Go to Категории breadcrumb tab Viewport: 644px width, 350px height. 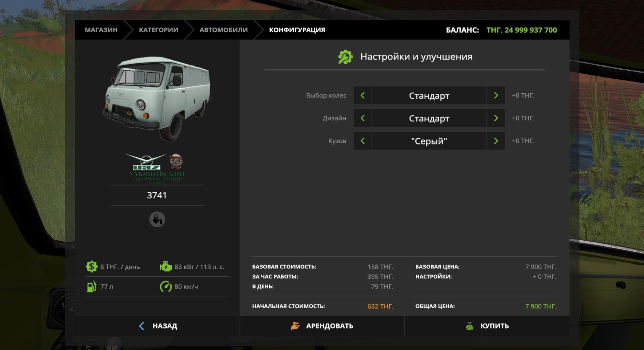click(x=158, y=30)
